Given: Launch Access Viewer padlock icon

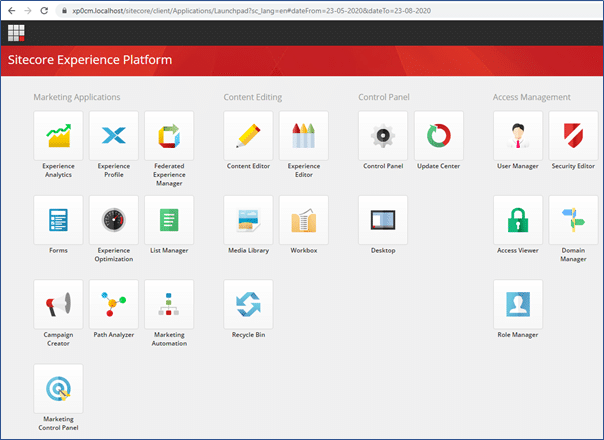Looking at the screenshot, I should click(x=518, y=220).
